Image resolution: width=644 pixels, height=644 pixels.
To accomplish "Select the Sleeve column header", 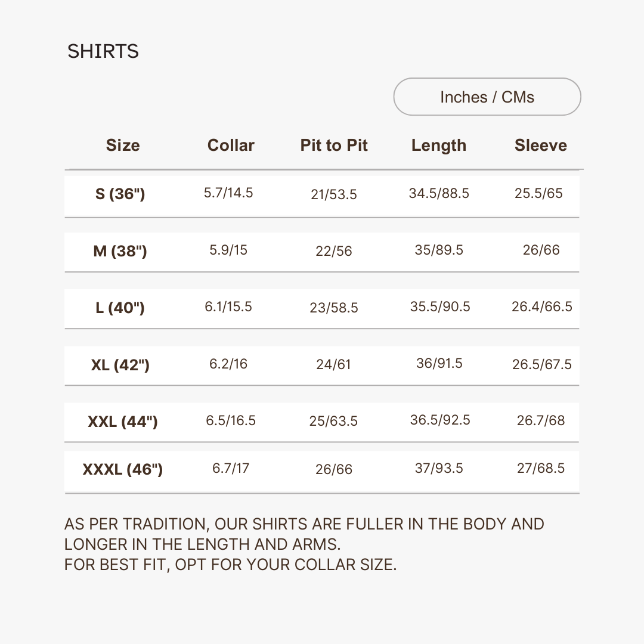I will click(x=540, y=145).
